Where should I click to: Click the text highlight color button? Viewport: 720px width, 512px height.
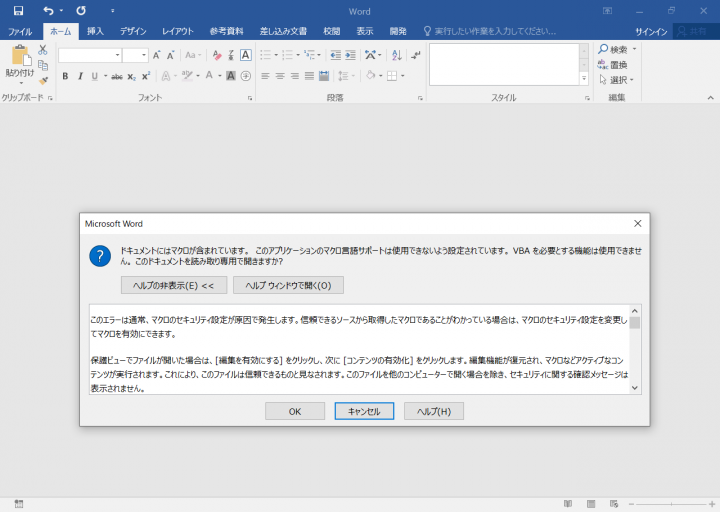coord(186,75)
